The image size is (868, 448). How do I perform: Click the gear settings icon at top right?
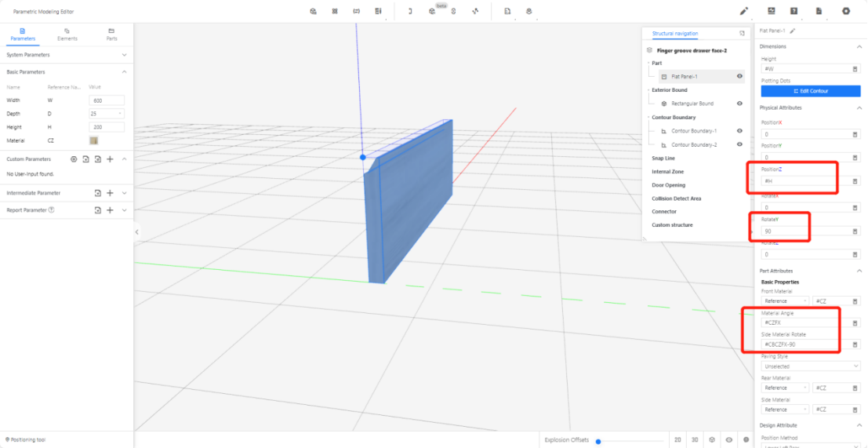(x=846, y=11)
